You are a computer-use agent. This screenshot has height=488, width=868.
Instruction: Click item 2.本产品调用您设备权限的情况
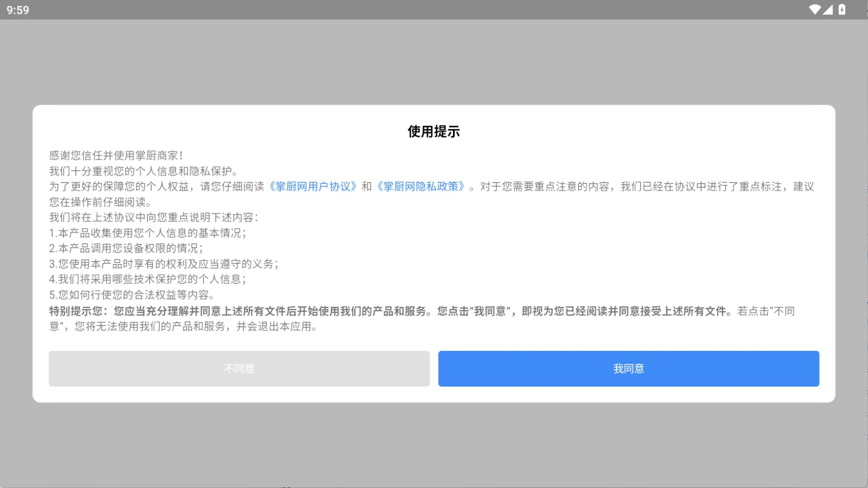tap(126, 248)
